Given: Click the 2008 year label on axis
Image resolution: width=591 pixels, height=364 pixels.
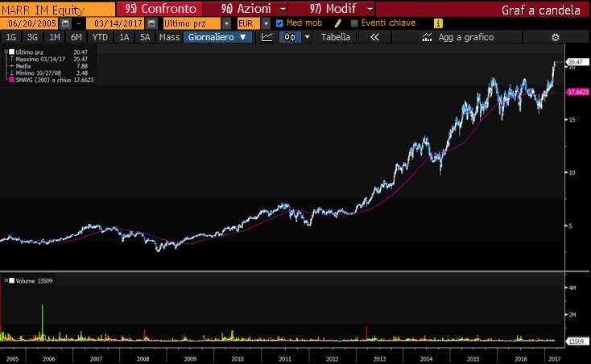Looking at the screenshot, I should 143,358.
